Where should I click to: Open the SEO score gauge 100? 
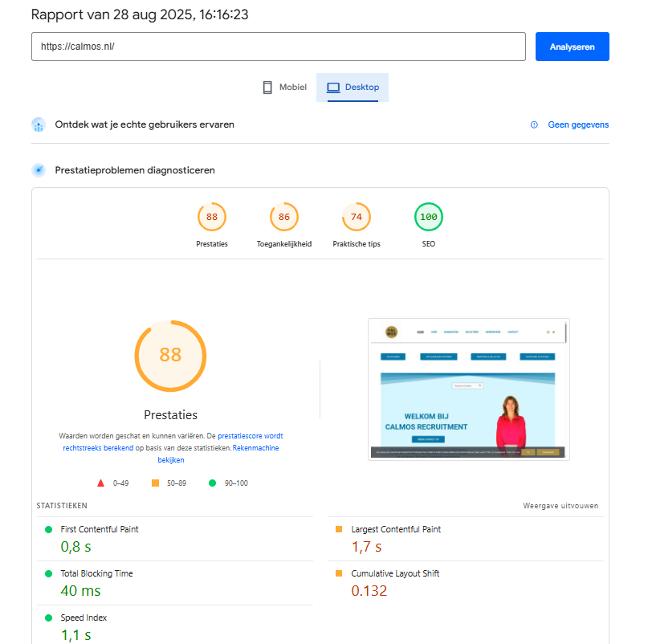pyautogui.click(x=429, y=217)
